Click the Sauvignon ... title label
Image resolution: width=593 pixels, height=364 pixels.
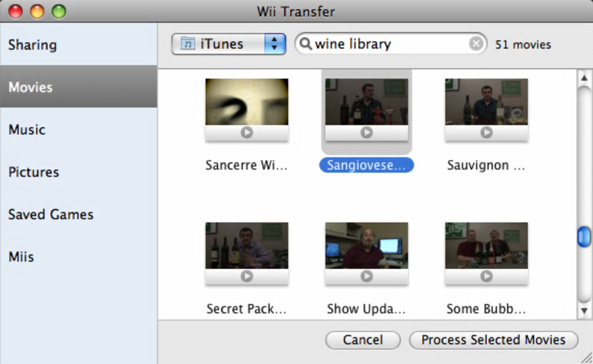click(x=487, y=165)
